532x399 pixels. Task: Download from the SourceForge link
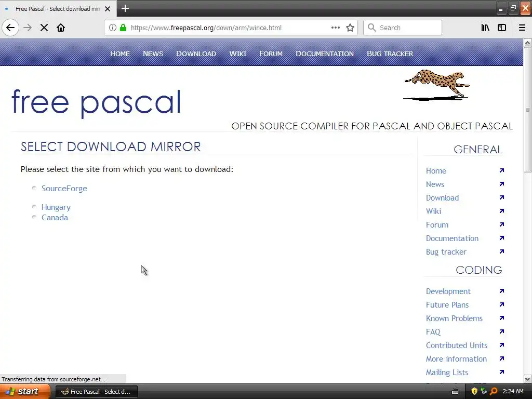(64, 188)
